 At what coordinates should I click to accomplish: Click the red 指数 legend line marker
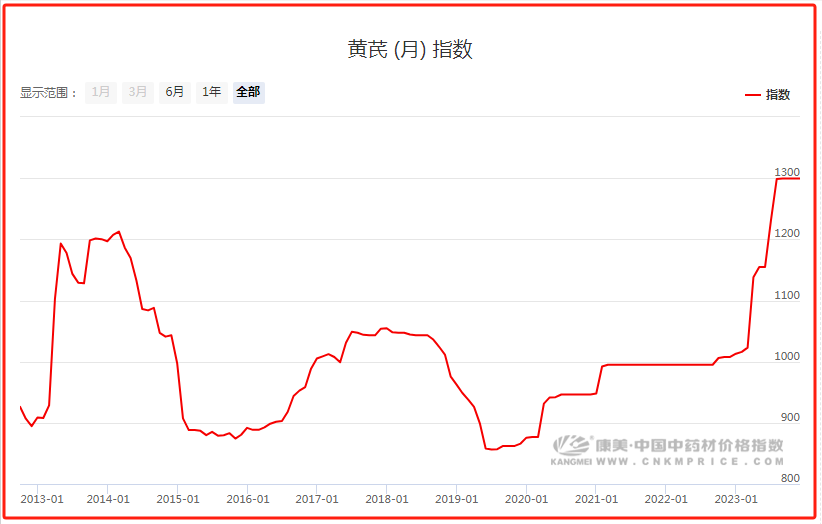(753, 95)
